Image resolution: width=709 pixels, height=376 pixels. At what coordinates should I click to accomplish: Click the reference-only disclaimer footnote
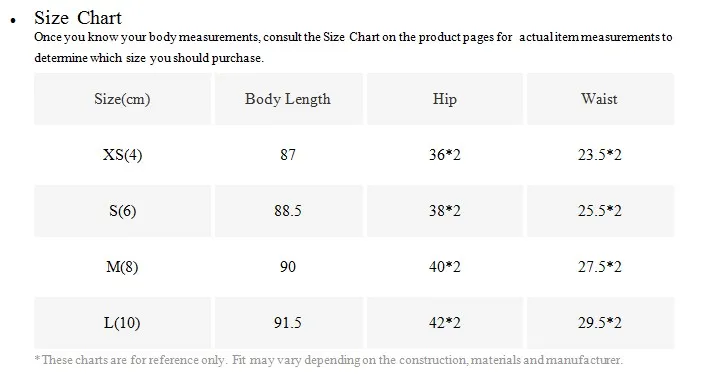329,360
